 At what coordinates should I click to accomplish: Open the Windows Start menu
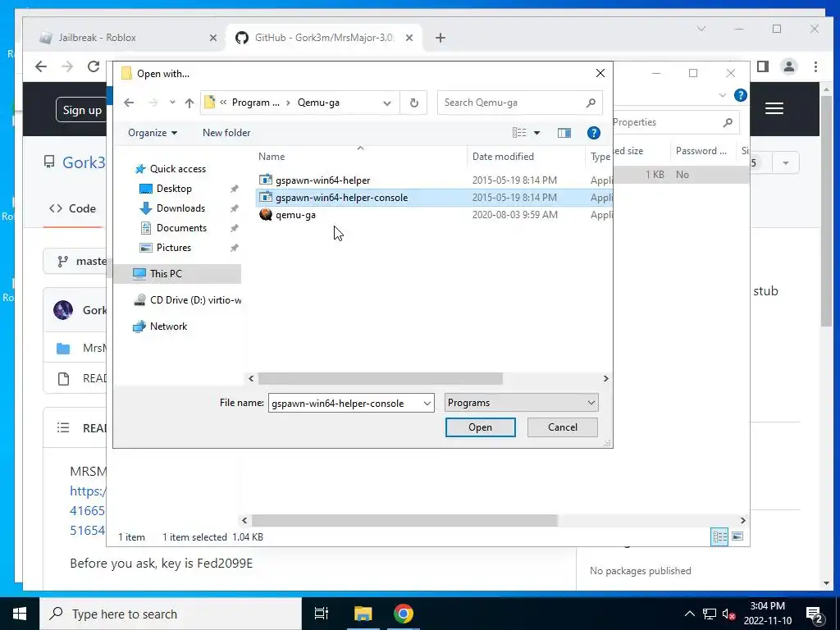click(20, 614)
